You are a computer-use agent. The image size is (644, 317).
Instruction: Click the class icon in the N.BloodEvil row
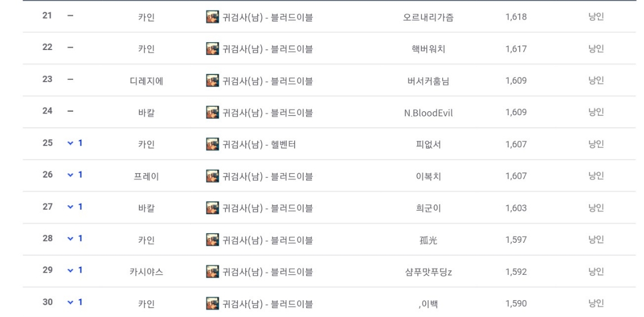[x=213, y=112]
